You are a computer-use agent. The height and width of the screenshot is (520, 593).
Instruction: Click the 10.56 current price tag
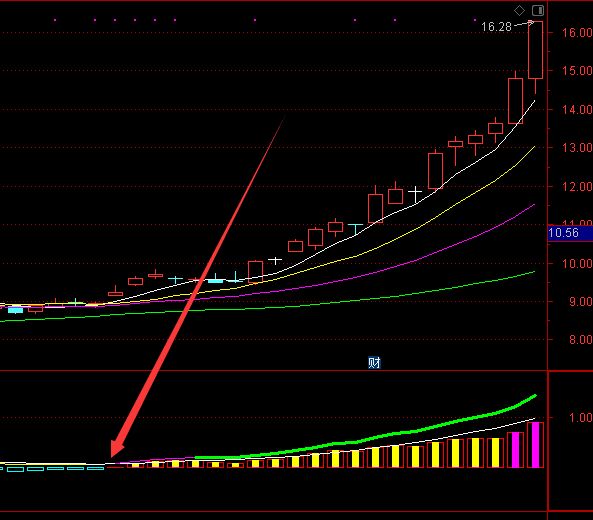tap(563, 233)
